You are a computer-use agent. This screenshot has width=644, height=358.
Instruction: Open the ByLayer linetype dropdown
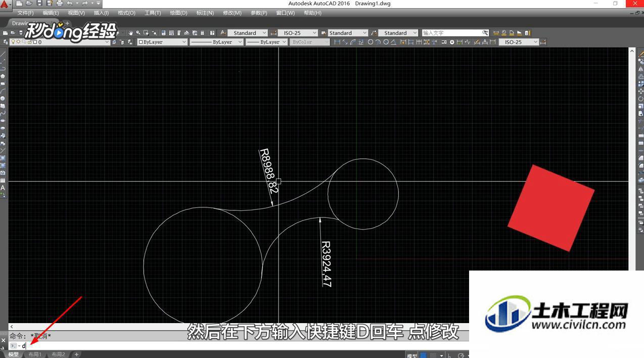click(x=216, y=42)
